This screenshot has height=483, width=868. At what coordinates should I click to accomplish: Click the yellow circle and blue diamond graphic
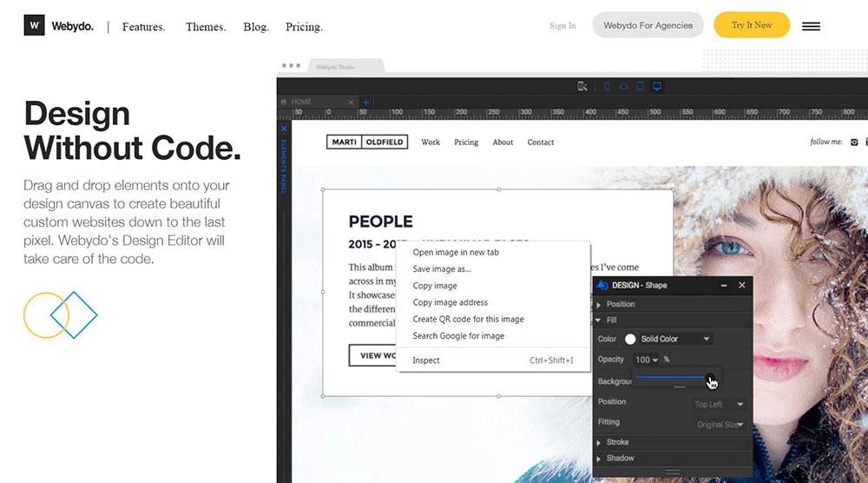coord(61,314)
